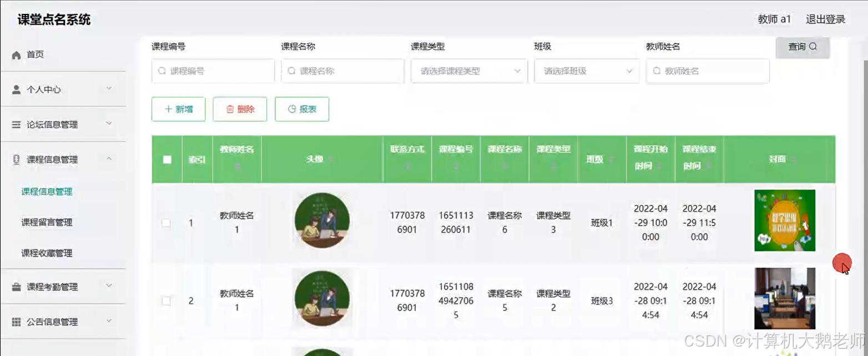Click the 班级1 cell

(602, 223)
